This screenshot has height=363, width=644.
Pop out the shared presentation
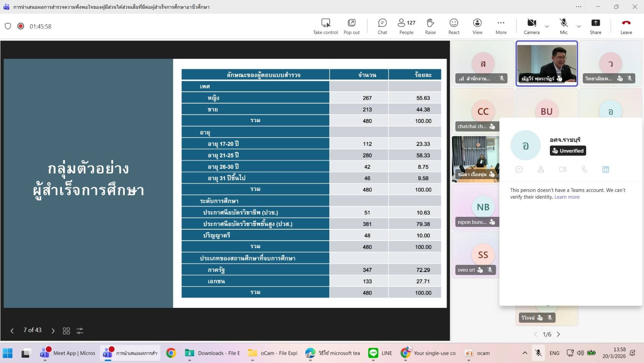[351, 23]
